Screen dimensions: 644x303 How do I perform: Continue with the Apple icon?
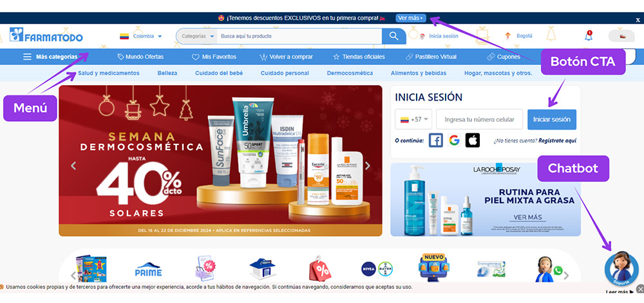click(472, 140)
